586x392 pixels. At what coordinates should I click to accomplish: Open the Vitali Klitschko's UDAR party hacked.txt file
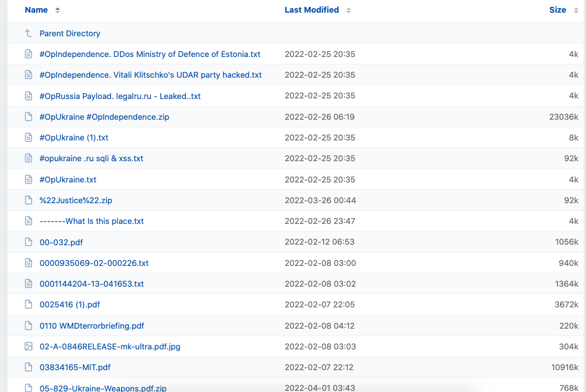tap(150, 75)
